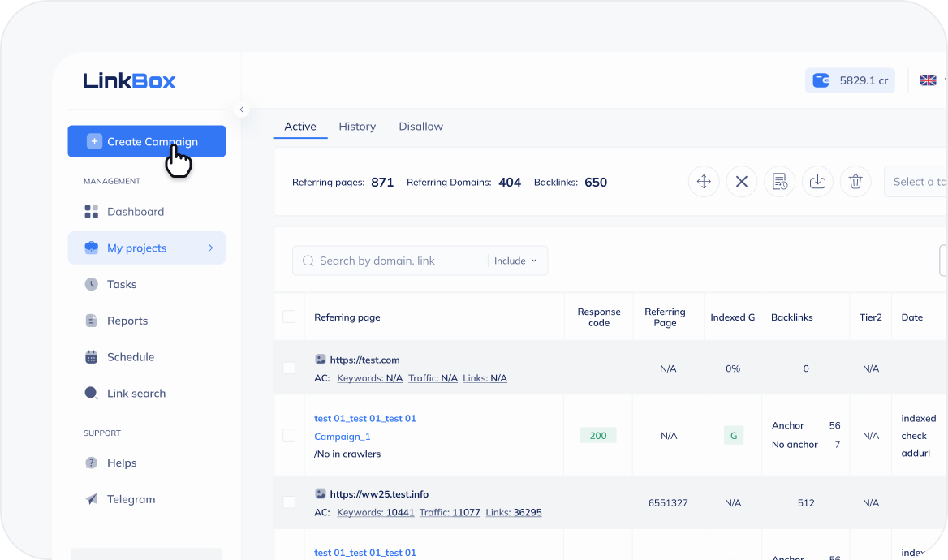This screenshot has height=560, width=948.
Task: Click the Tier2 column header
Action: point(871,317)
